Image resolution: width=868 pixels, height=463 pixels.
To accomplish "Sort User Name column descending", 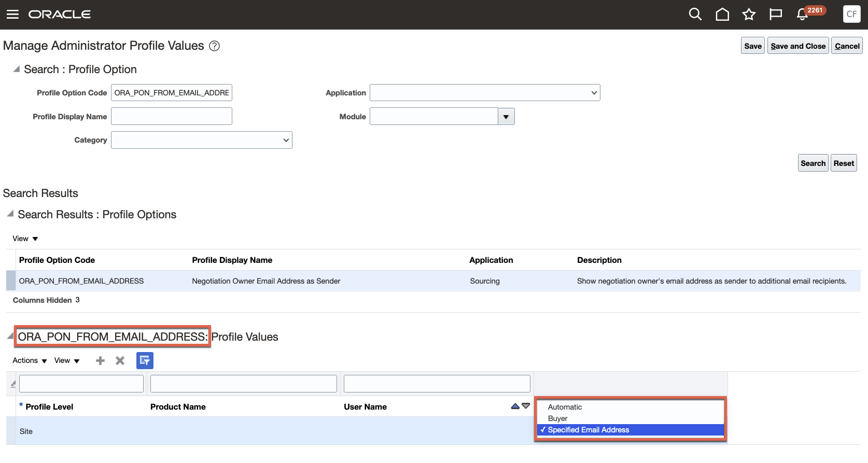I will tap(526, 406).
